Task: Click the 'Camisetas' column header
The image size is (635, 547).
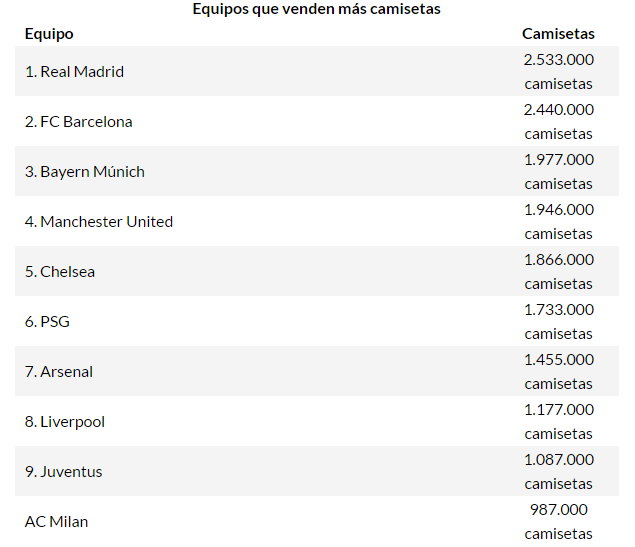Action: [558, 34]
